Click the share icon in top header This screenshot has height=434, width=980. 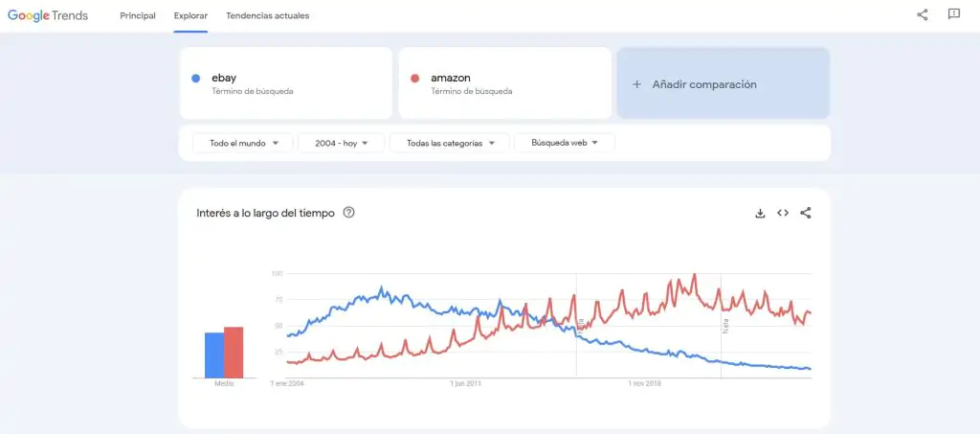point(923,15)
